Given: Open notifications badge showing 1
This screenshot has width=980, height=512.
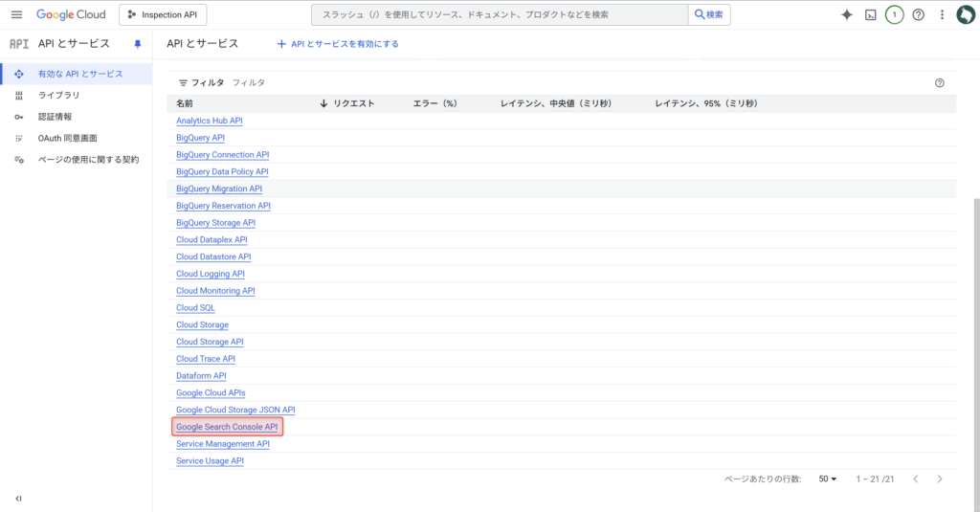Looking at the screenshot, I should [894, 14].
